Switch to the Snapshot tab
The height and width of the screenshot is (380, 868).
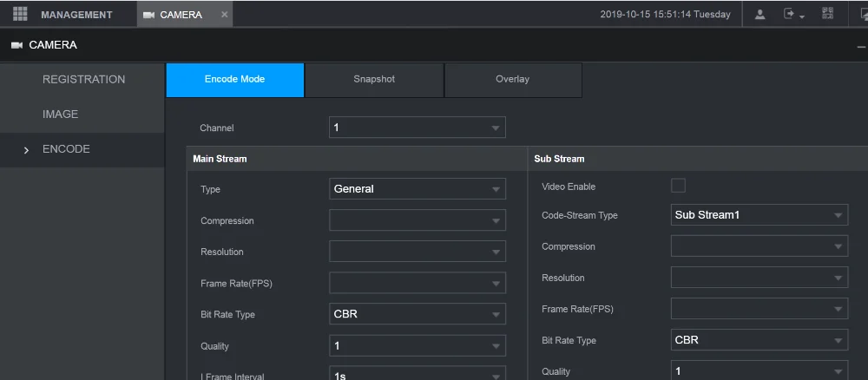374,80
